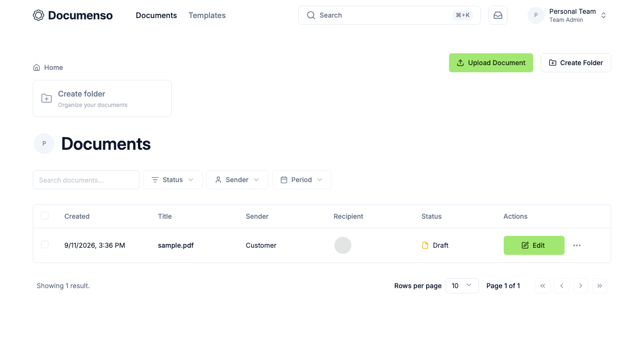Click the recipient avatar circle for sample.pdf
The height and width of the screenshot is (359, 644).
tap(343, 245)
